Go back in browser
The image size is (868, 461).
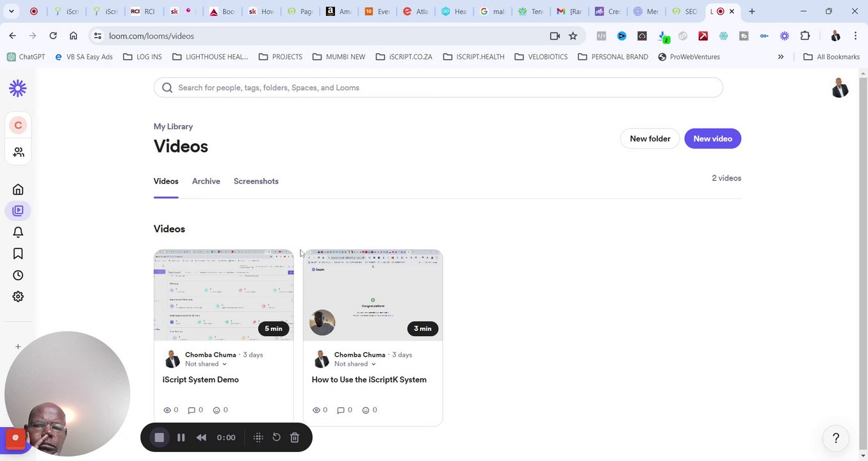13,36
